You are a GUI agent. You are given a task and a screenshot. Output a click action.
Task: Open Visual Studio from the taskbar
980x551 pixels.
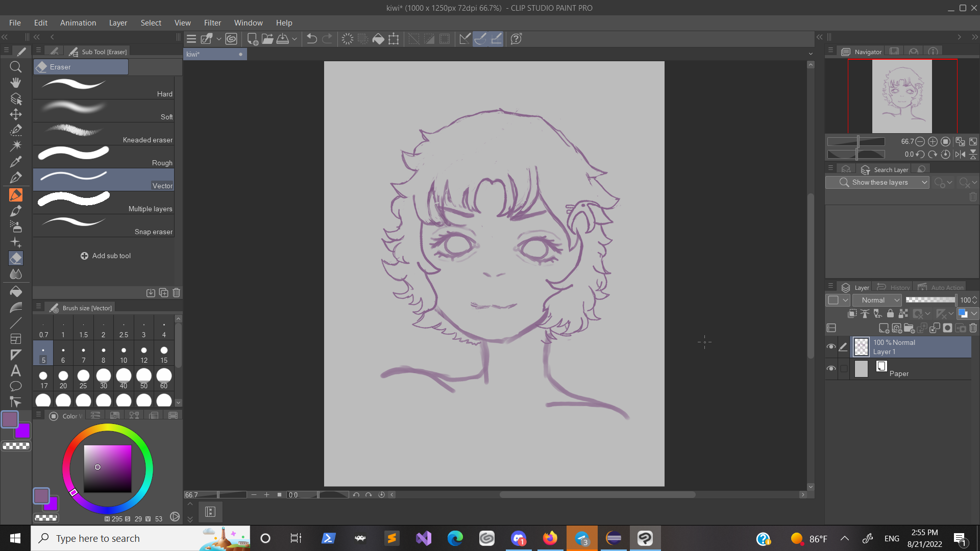424,538
